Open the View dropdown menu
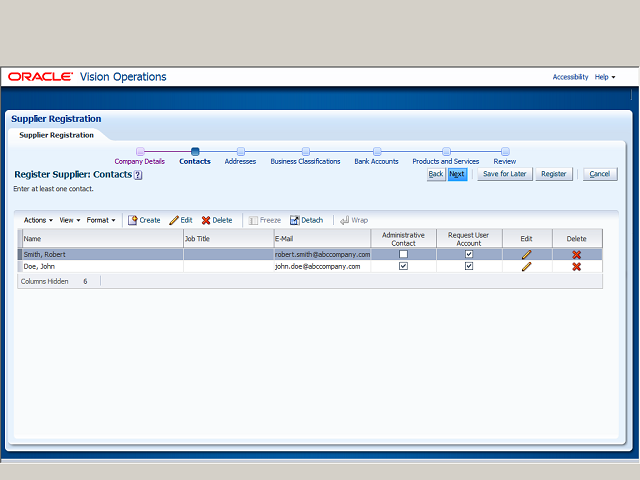Viewport: 640px width, 480px height. pyautogui.click(x=69, y=220)
